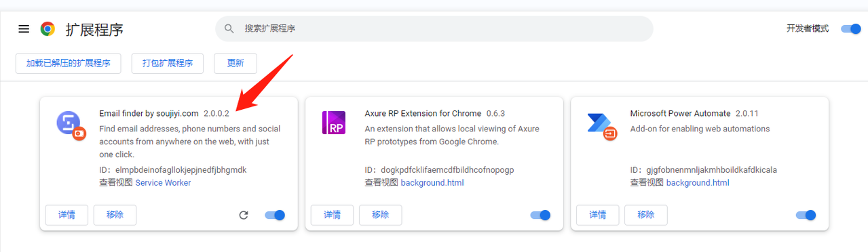
Task: Click the 开发者模式 label
Action: tap(808, 28)
